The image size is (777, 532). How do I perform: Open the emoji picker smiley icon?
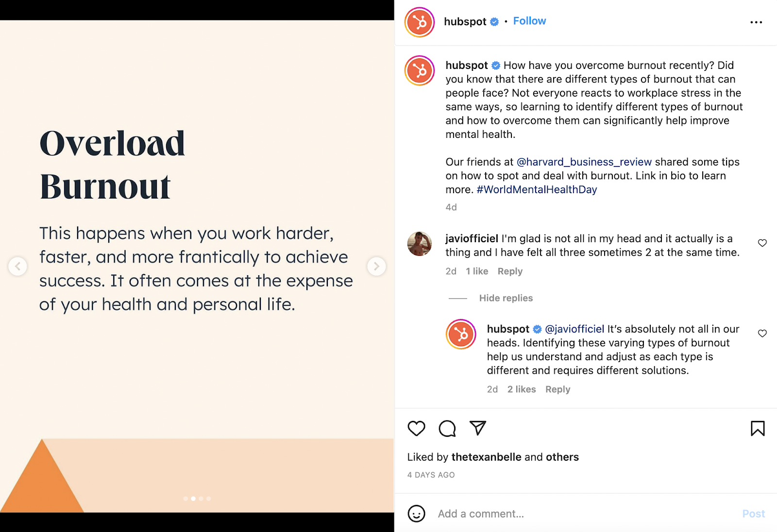tap(416, 514)
